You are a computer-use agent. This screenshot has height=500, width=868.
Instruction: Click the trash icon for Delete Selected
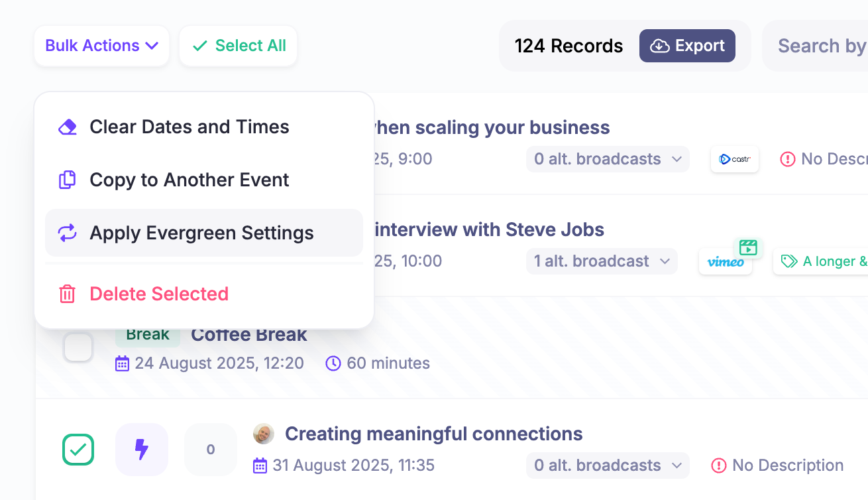[68, 294]
